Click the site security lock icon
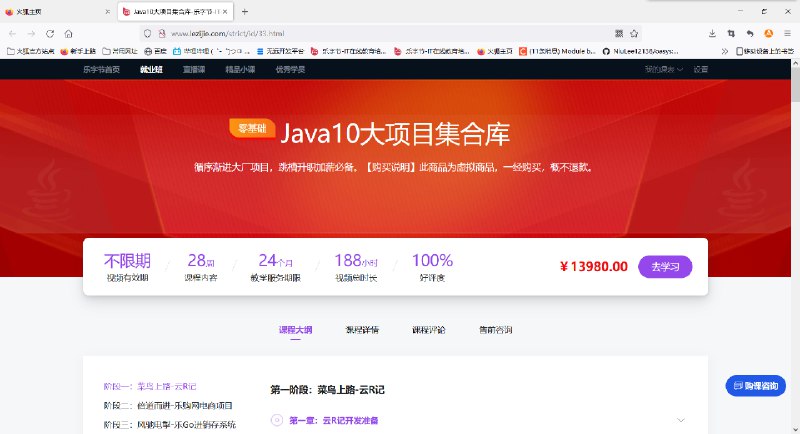800x434 pixels. point(162,34)
